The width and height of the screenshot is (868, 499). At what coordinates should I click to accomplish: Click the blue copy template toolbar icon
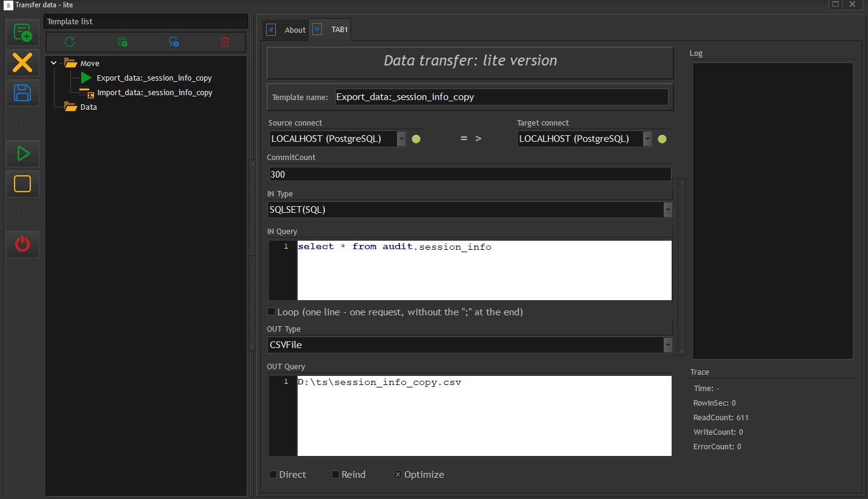174,42
